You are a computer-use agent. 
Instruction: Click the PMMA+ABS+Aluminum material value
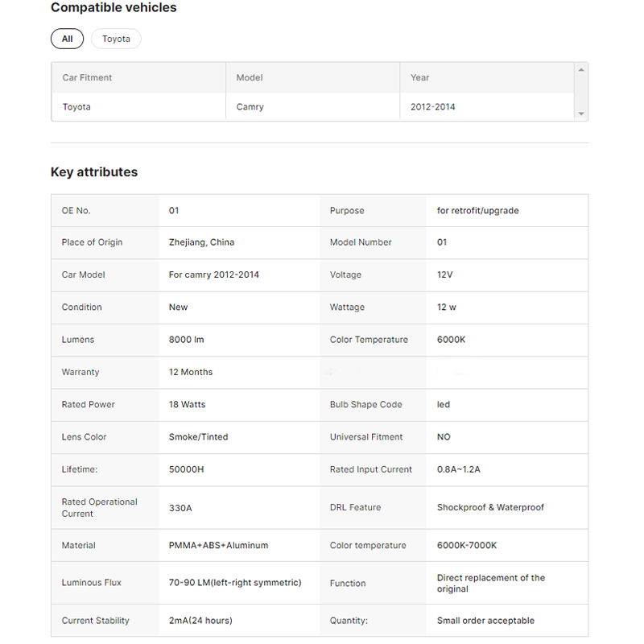[x=218, y=546]
